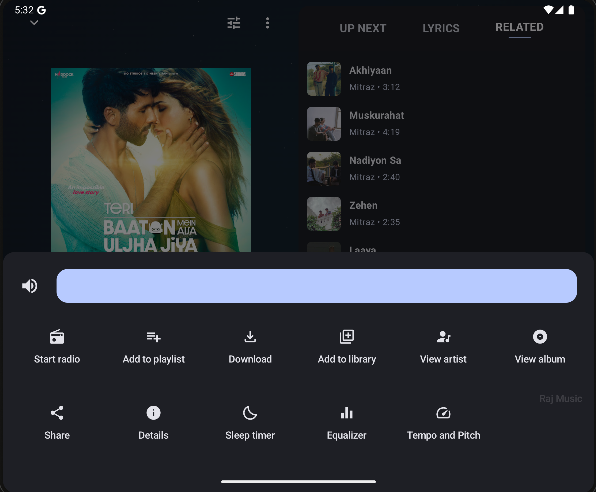
Task: Open the tune/filter settings icon at top
Action: coord(234,23)
